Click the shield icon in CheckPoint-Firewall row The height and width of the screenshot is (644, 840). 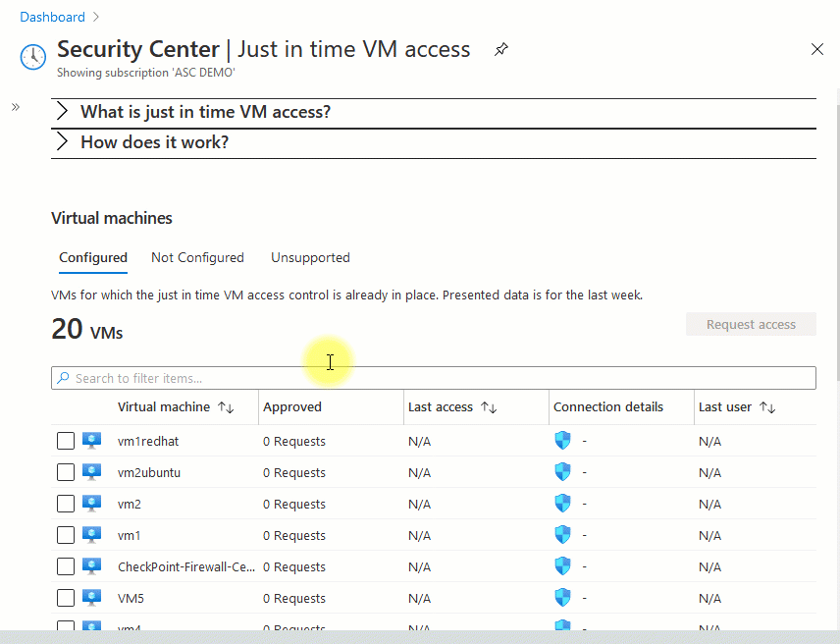tap(562, 566)
